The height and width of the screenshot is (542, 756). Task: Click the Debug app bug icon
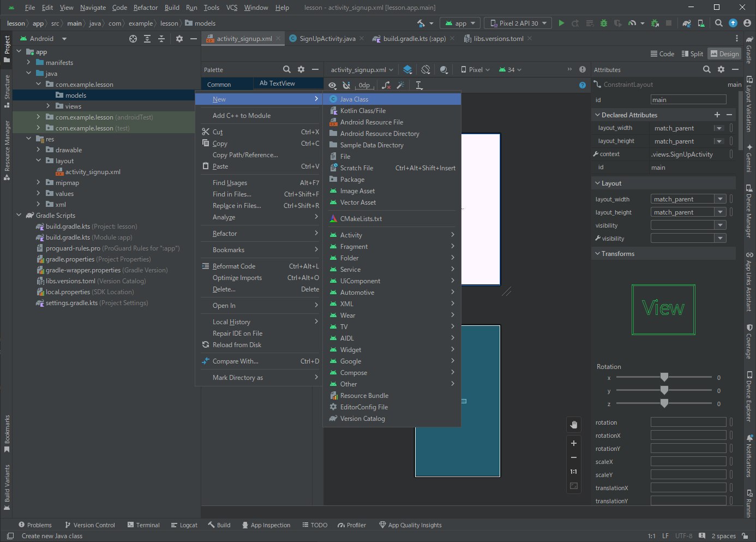point(603,23)
